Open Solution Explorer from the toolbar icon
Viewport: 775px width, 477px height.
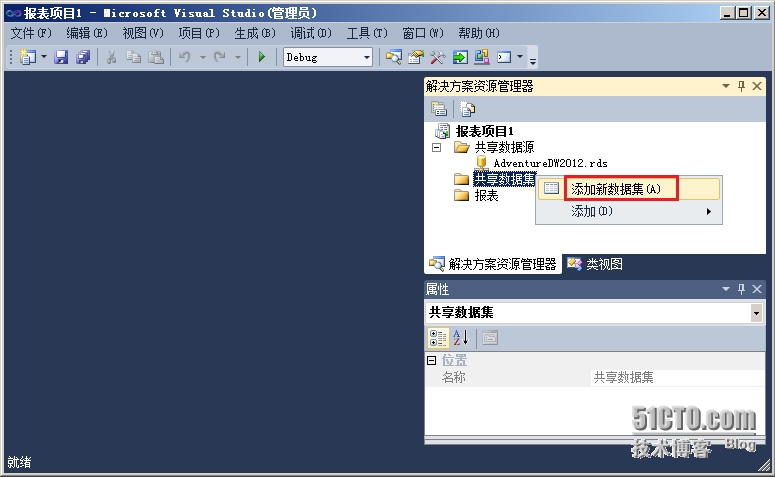tap(394, 57)
